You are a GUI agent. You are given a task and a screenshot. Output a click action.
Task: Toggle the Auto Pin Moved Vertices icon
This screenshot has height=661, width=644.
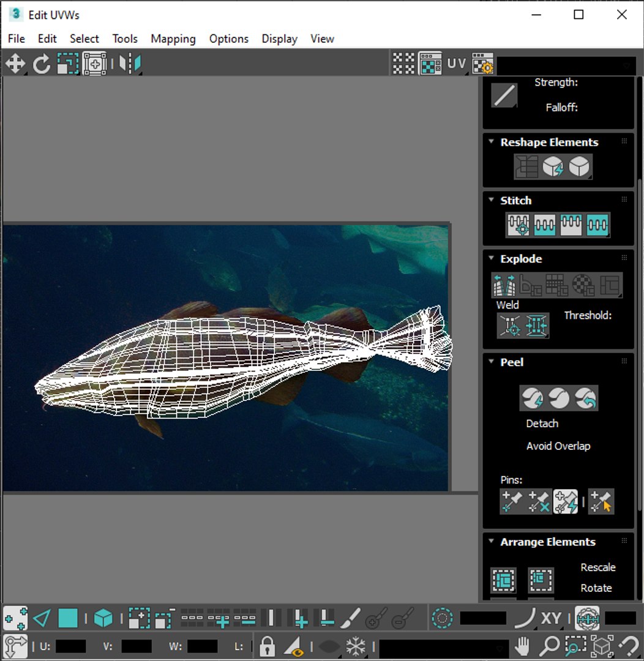[566, 502]
